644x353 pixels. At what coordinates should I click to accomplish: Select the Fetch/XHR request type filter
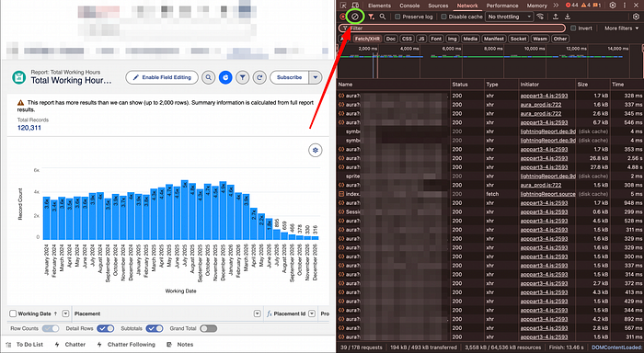(367, 39)
